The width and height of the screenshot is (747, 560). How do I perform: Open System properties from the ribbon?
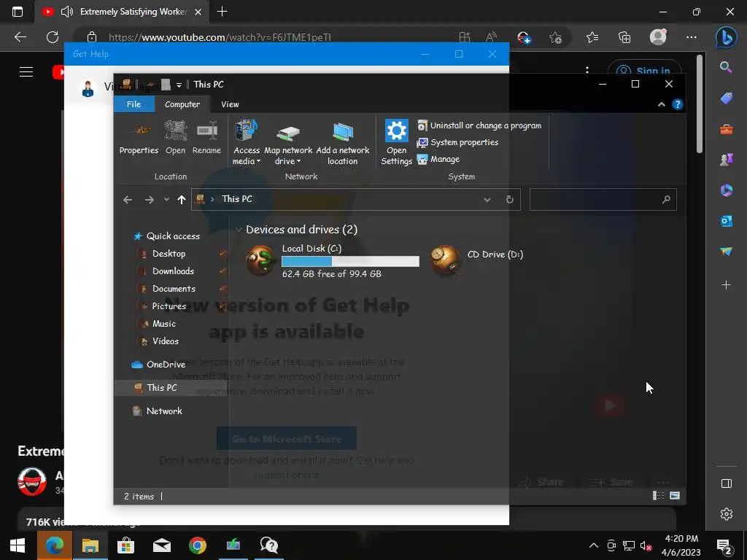click(x=458, y=142)
